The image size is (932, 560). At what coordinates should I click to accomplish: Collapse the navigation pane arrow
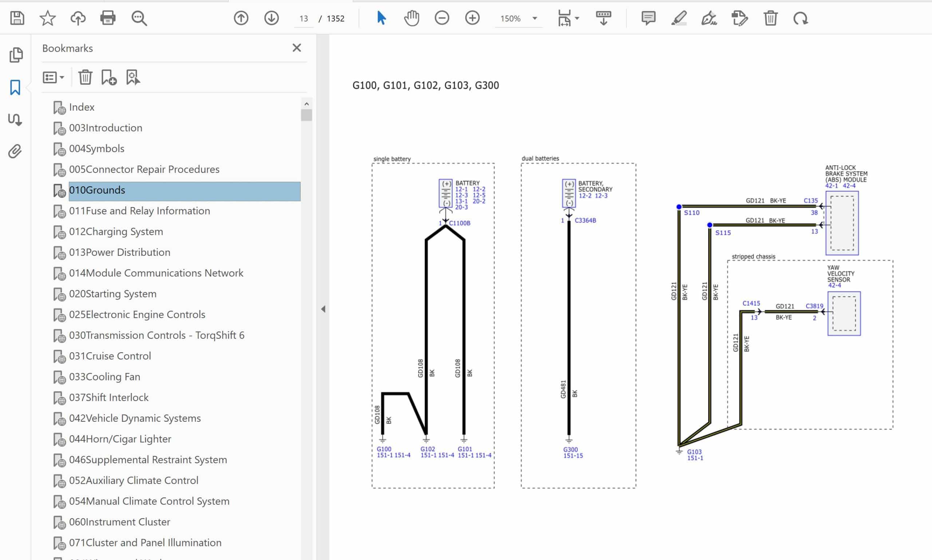[x=323, y=309]
